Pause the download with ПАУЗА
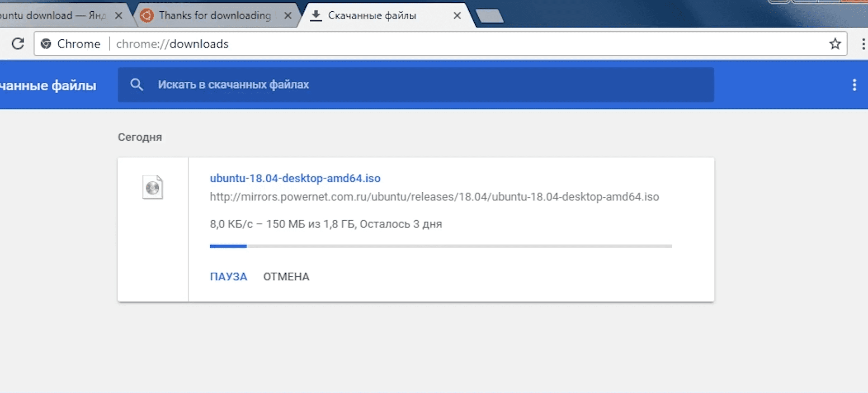868x393 pixels. [228, 276]
